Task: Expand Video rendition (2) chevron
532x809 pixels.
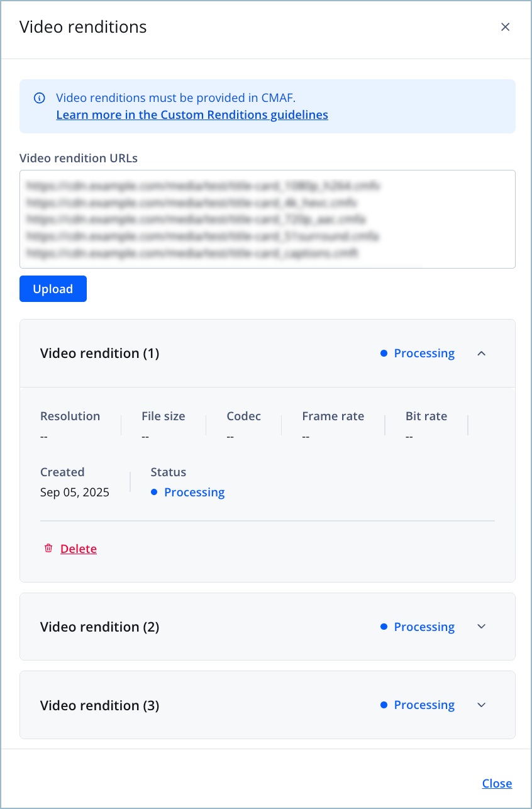Action: point(482,627)
